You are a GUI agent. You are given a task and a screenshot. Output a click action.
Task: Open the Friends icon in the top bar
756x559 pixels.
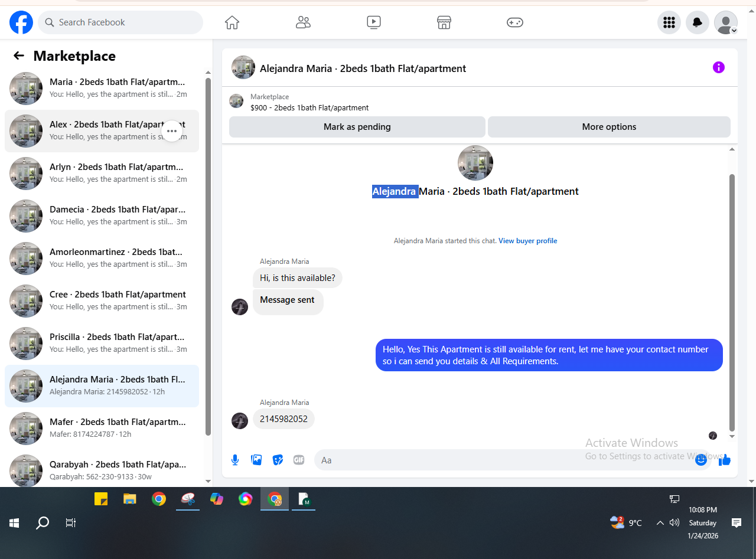pyautogui.click(x=303, y=22)
